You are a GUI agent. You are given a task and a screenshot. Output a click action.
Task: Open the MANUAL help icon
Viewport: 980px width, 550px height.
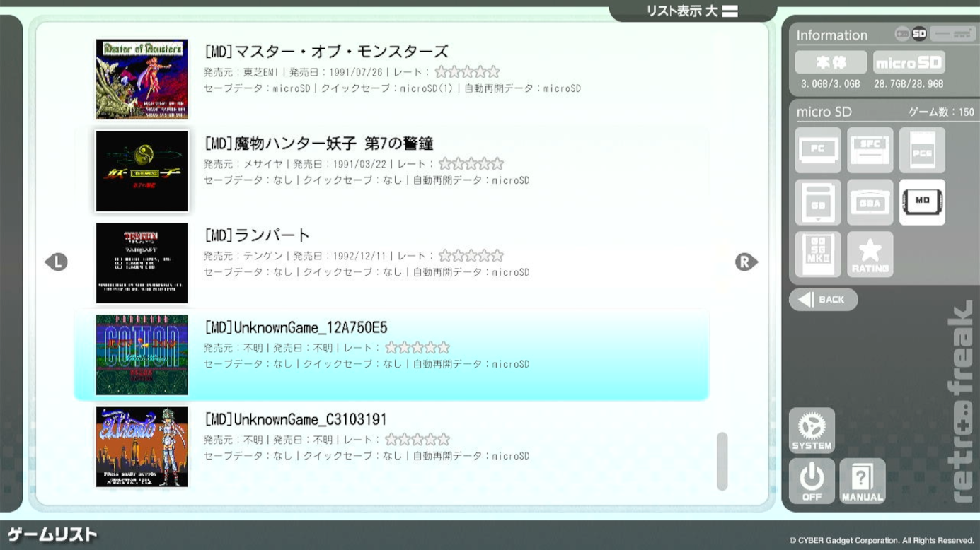862,481
